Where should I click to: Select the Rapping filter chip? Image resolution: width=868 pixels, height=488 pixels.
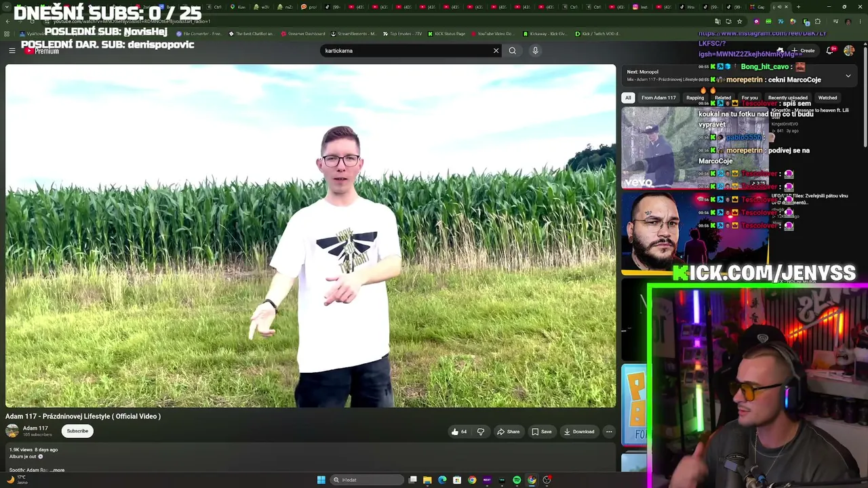[695, 98]
